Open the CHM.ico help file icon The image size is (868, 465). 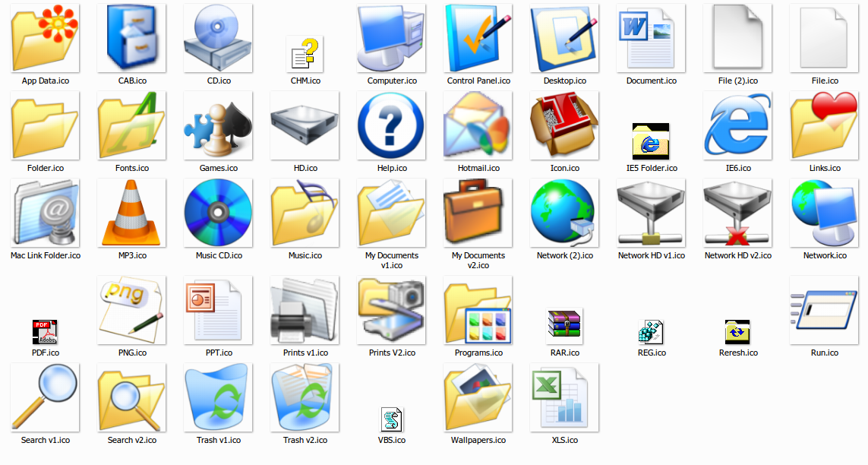tap(305, 54)
